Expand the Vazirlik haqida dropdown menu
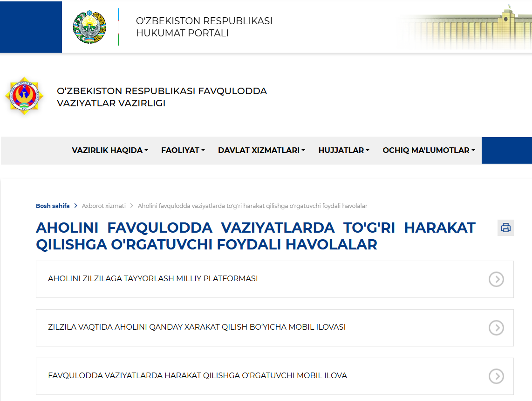 109,150
